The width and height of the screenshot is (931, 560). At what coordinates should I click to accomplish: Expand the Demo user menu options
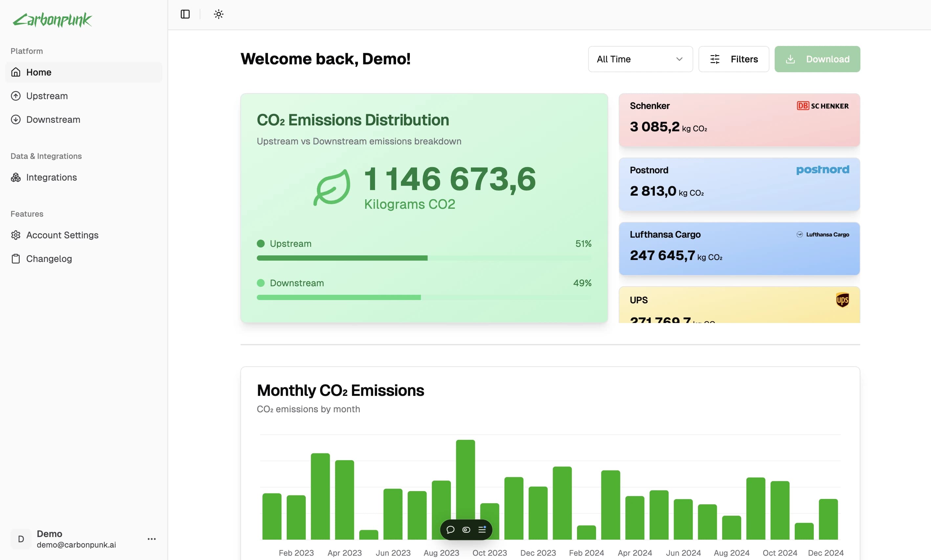pos(152,539)
